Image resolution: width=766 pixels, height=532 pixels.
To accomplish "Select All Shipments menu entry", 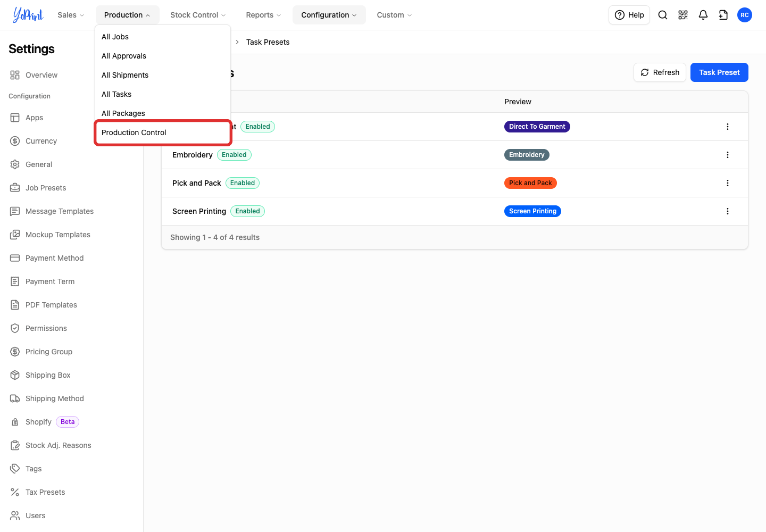I will pos(163,75).
